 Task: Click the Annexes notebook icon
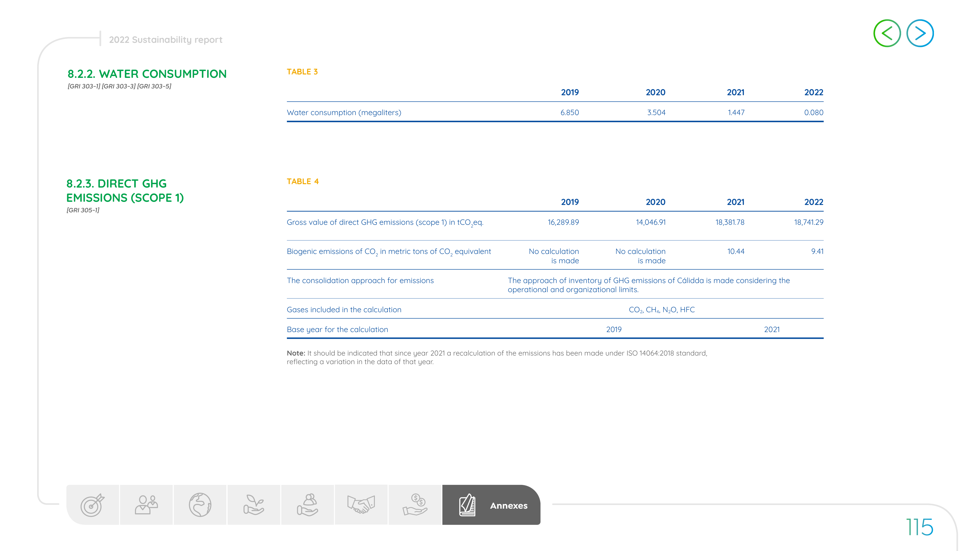[467, 505]
